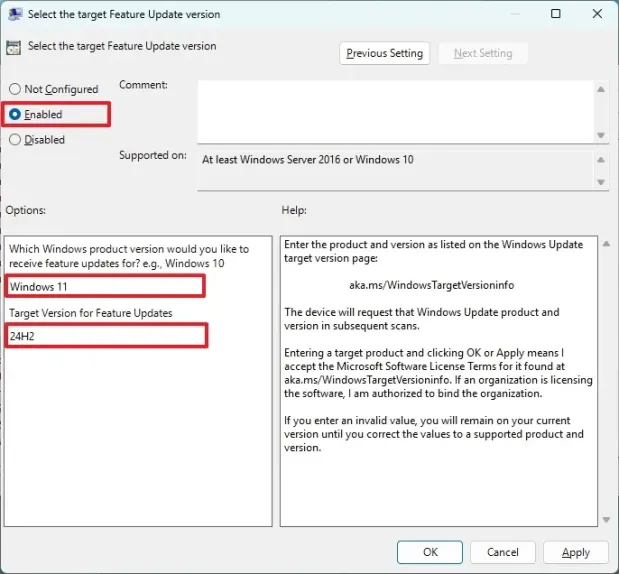
Task: Click the policy setting icon beside the heading
Action: (13, 47)
